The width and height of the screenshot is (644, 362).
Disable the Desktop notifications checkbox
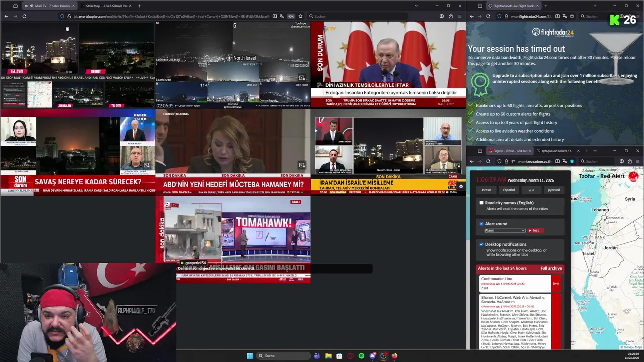481,244
